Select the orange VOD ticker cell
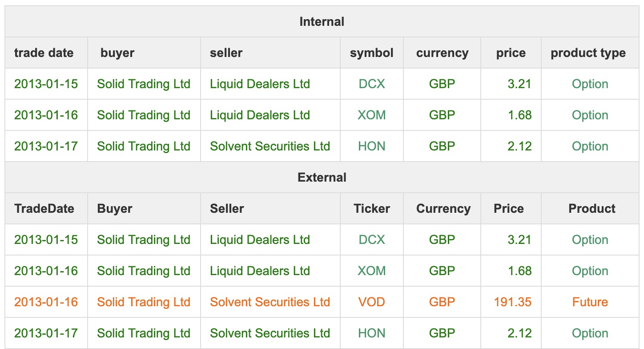Viewport: 644px width, 349px height. click(x=371, y=302)
